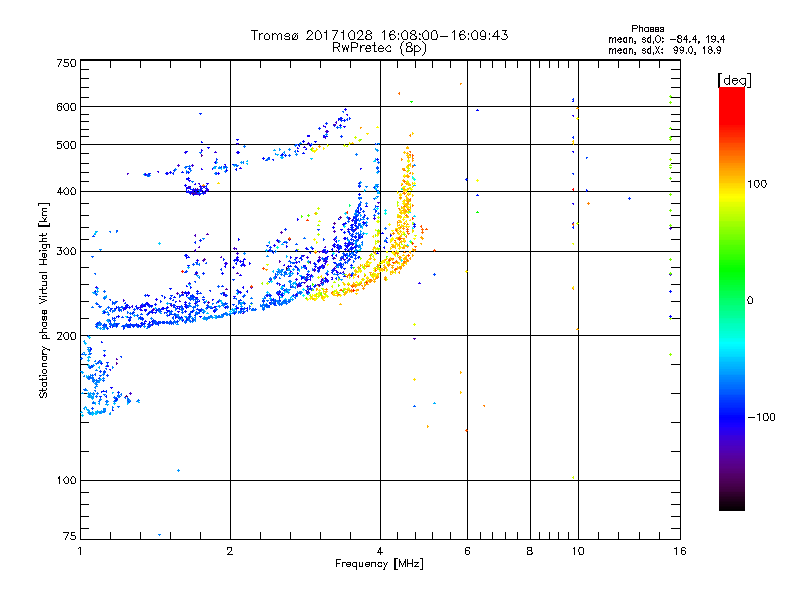Click the 'Phases' header label

(647, 29)
